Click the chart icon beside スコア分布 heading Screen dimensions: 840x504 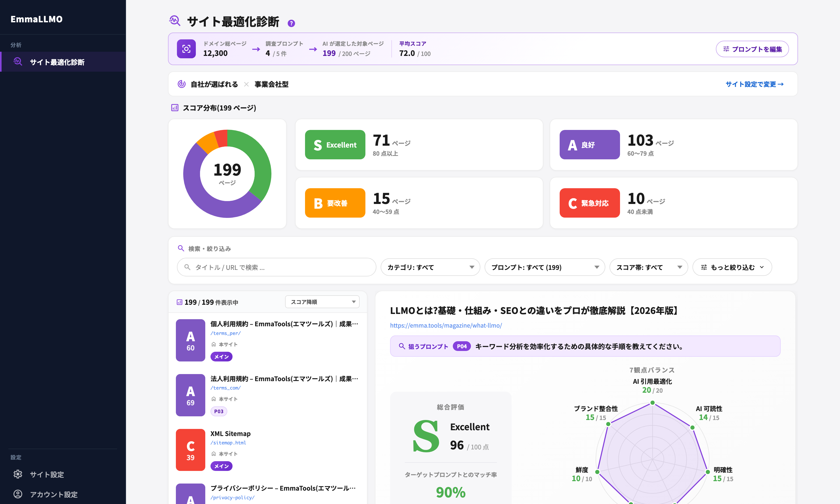click(x=175, y=108)
